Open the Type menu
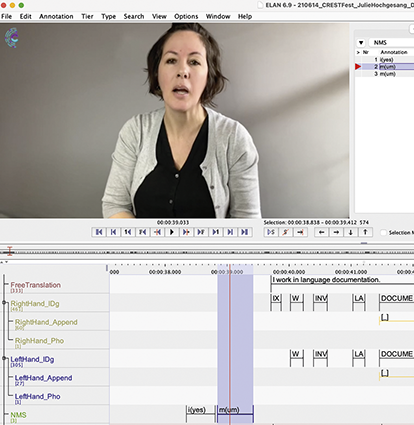This screenshot has width=414, height=425. tap(109, 16)
